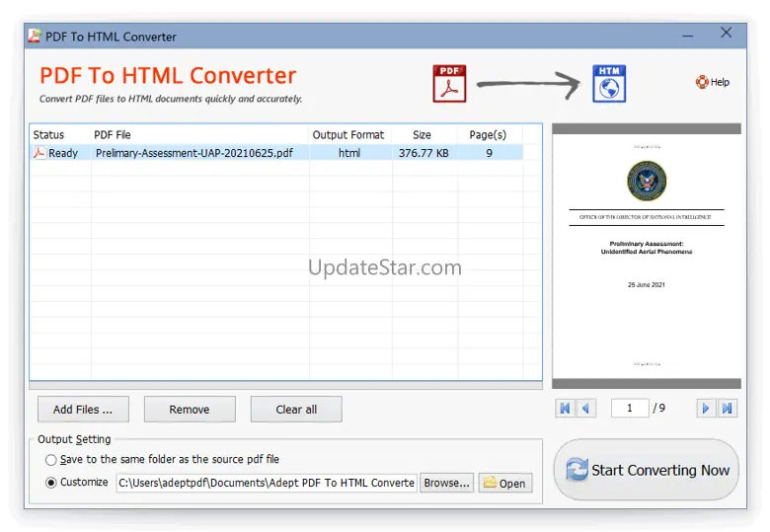
Task: Click the blue HTM globe icon
Action: click(609, 84)
